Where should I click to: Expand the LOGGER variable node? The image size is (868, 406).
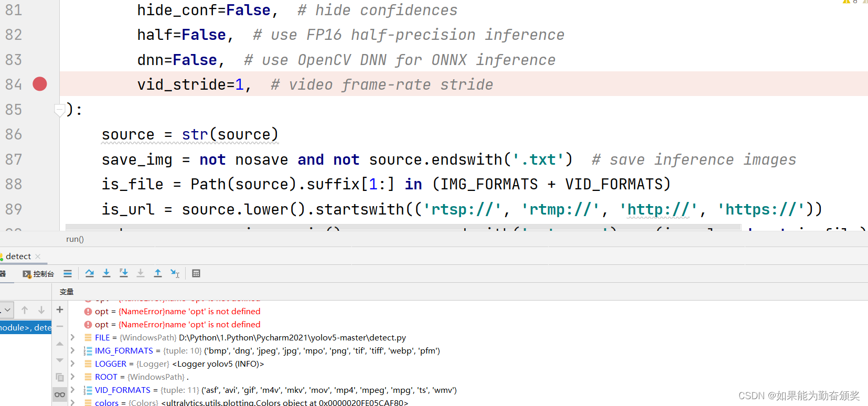tap(72, 364)
